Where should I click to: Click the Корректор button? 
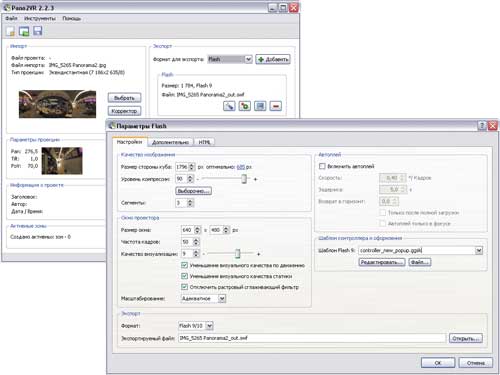pyautogui.click(x=124, y=111)
